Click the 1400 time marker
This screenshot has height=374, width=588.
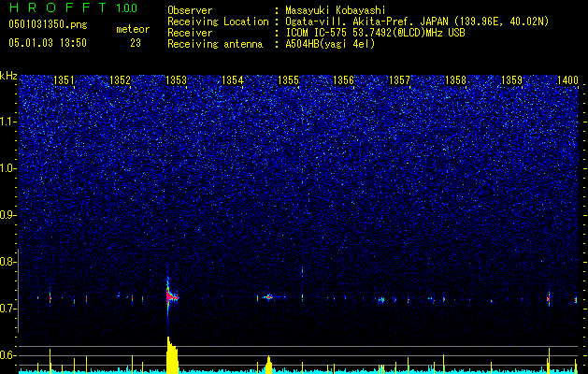coord(567,80)
